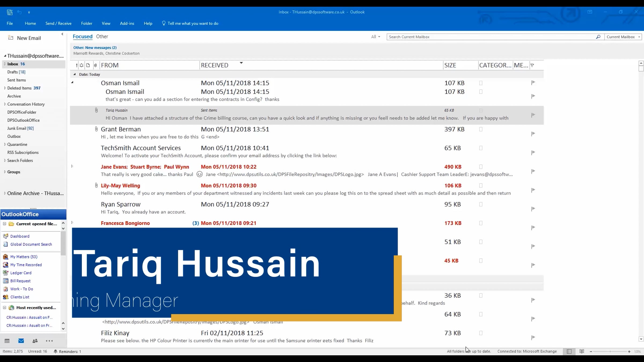Flag the Lily-May Welling email

tap(533, 190)
